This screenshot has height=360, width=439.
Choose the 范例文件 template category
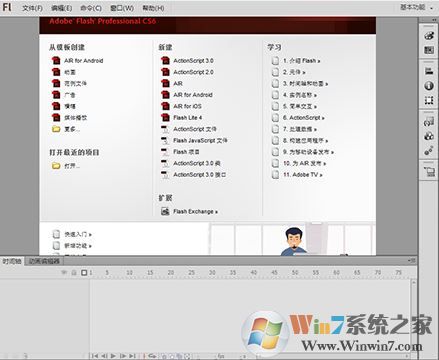tap(75, 83)
